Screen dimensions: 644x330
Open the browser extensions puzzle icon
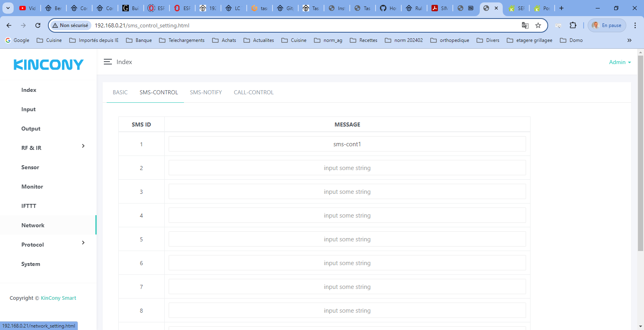(573, 25)
